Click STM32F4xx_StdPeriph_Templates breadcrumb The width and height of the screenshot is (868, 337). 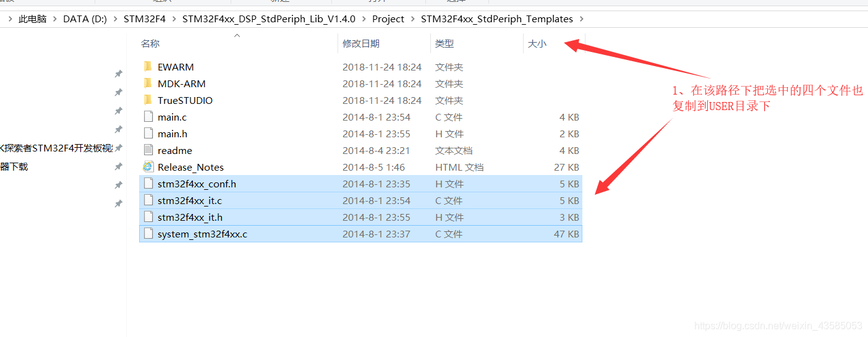coord(497,19)
